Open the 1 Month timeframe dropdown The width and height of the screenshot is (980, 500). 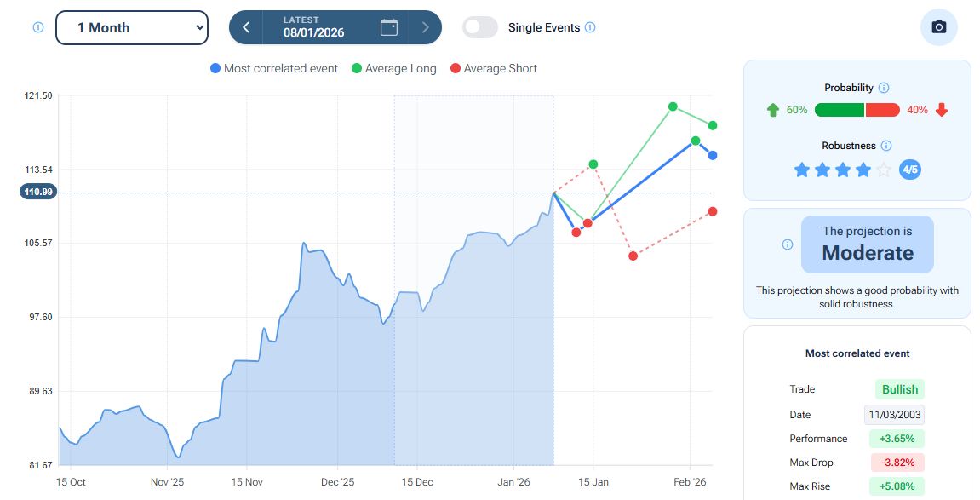[132, 27]
